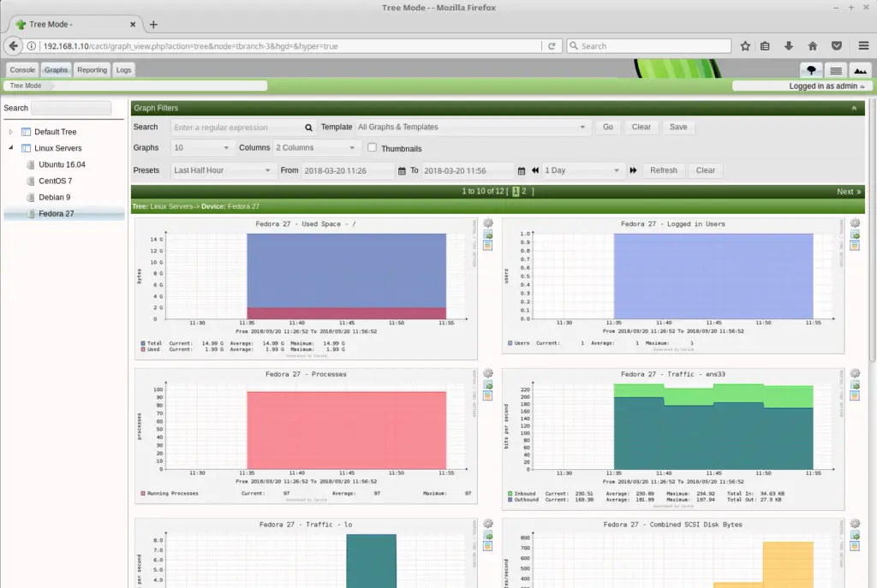Image resolution: width=877 pixels, height=588 pixels.
Task: Shift time range forward with right arrows
Action: (x=633, y=170)
